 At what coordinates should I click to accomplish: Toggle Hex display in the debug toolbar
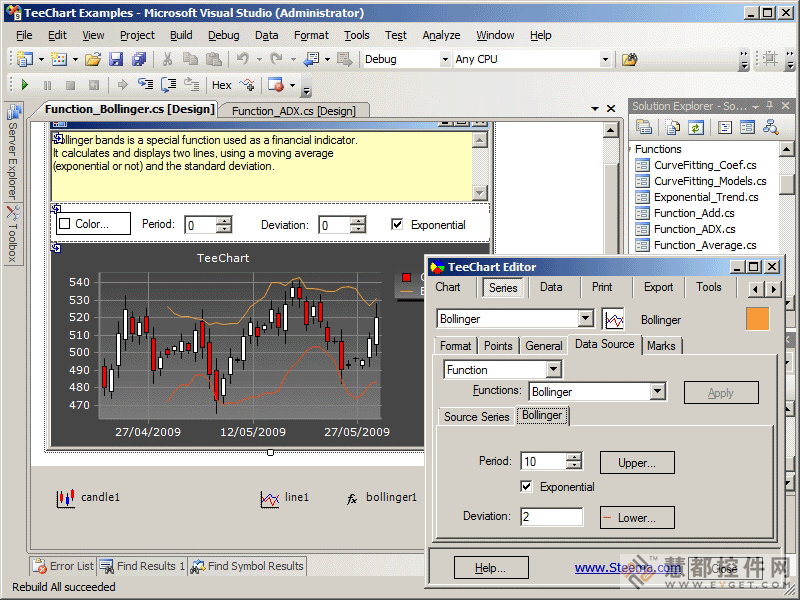coord(221,85)
